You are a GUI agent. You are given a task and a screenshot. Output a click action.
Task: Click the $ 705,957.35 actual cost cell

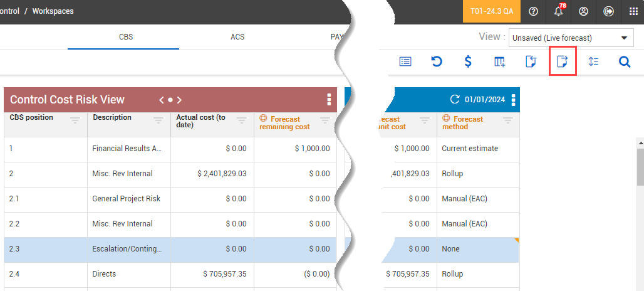click(x=212, y=274)
